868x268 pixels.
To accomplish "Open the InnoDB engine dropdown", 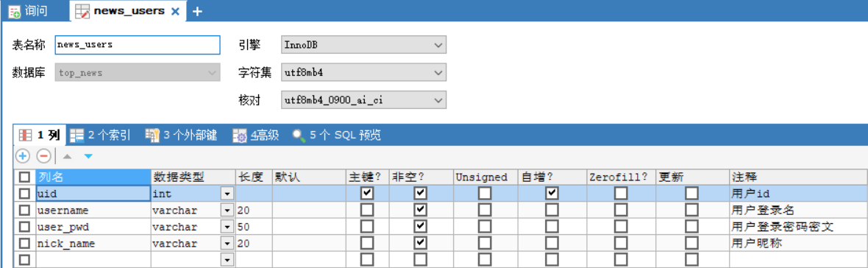I will 363,45.
